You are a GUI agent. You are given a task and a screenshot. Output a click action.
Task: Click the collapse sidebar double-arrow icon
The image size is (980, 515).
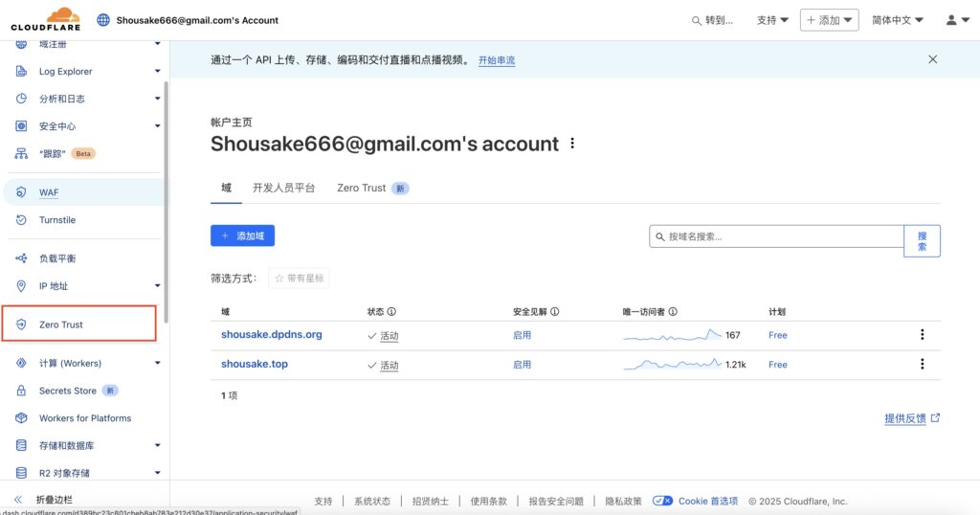click(18, 500)
